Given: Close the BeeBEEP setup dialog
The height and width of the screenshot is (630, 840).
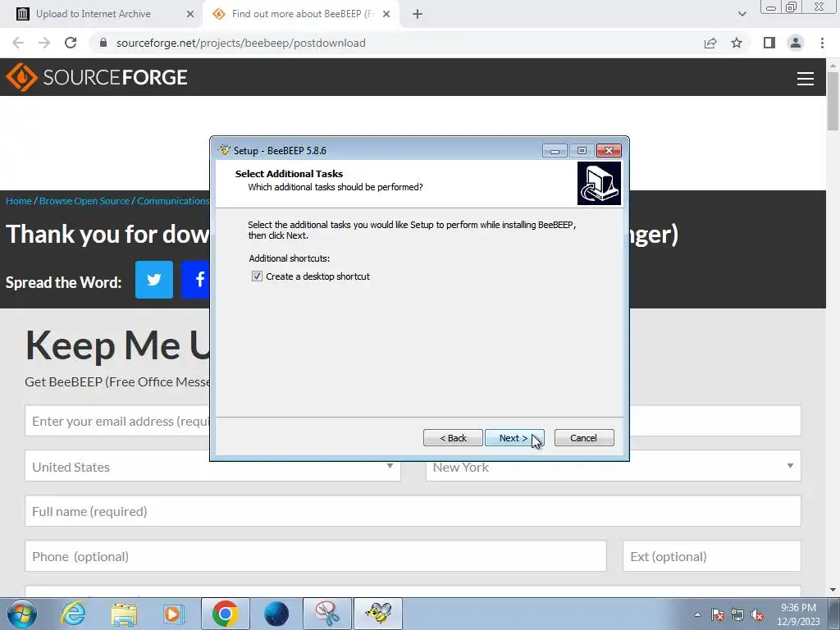Looking at the screenshot, I should pyautogui.click(x=609, y=151).
